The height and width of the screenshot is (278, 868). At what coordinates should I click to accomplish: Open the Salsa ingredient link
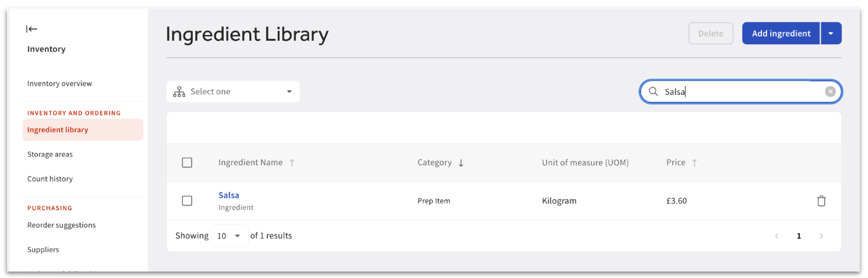coord(229,195)
